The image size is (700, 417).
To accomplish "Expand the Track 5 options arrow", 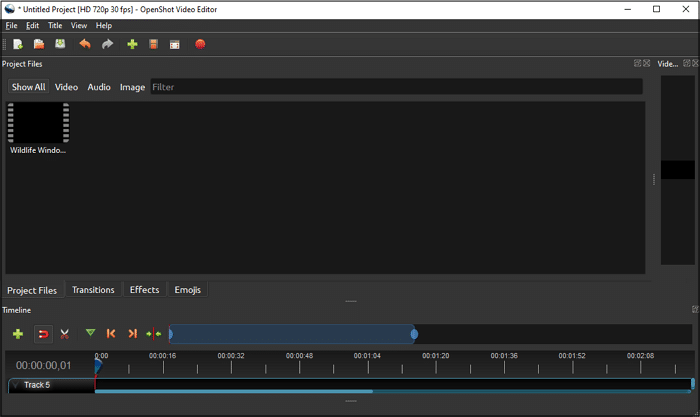I will click(15, 385).
